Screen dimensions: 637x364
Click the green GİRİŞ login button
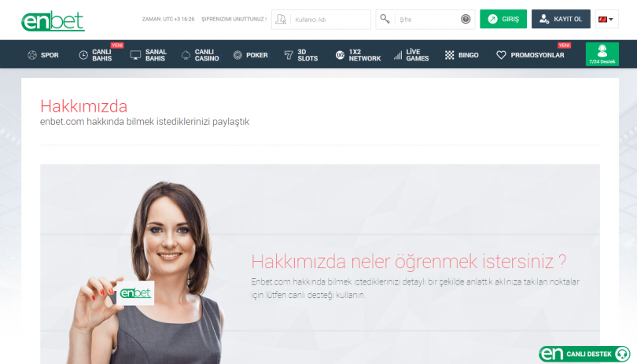tap(503, 19)
